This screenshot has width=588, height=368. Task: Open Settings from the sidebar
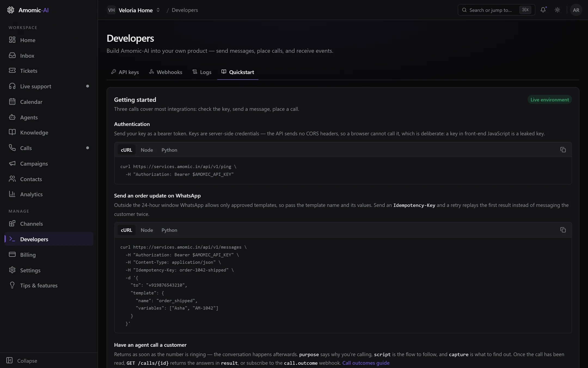[49, 270]
